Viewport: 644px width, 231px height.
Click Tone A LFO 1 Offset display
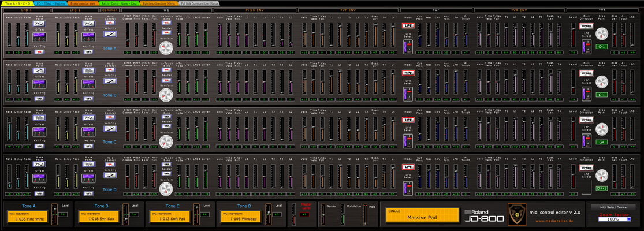click(x=39, y=37)
